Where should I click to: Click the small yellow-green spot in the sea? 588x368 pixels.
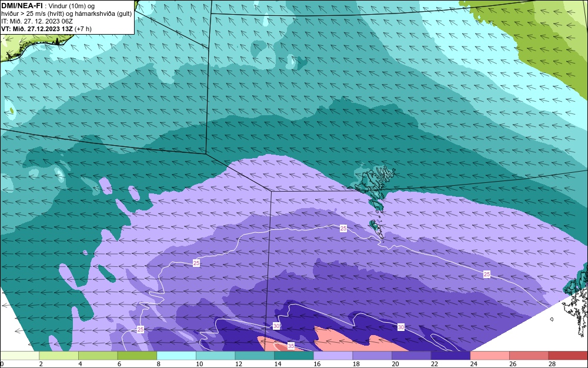coord(12,111)
